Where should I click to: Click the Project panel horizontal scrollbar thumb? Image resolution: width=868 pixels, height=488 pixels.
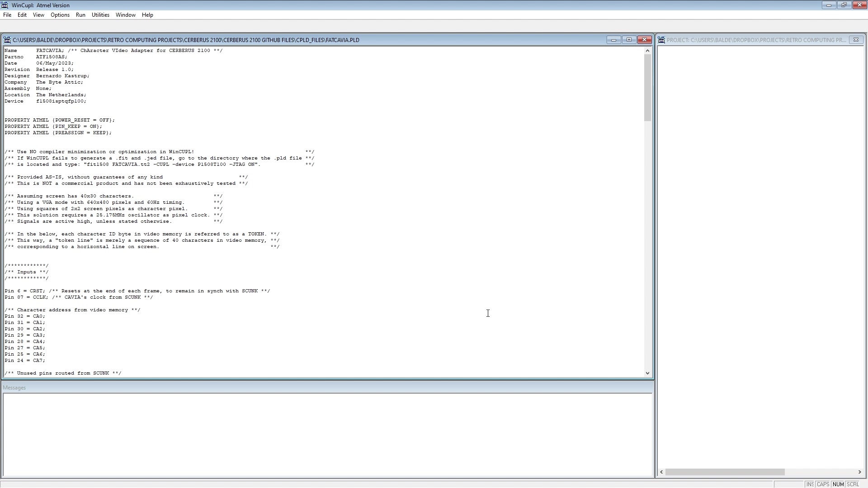pyautogui.click(x=725, y=472)
